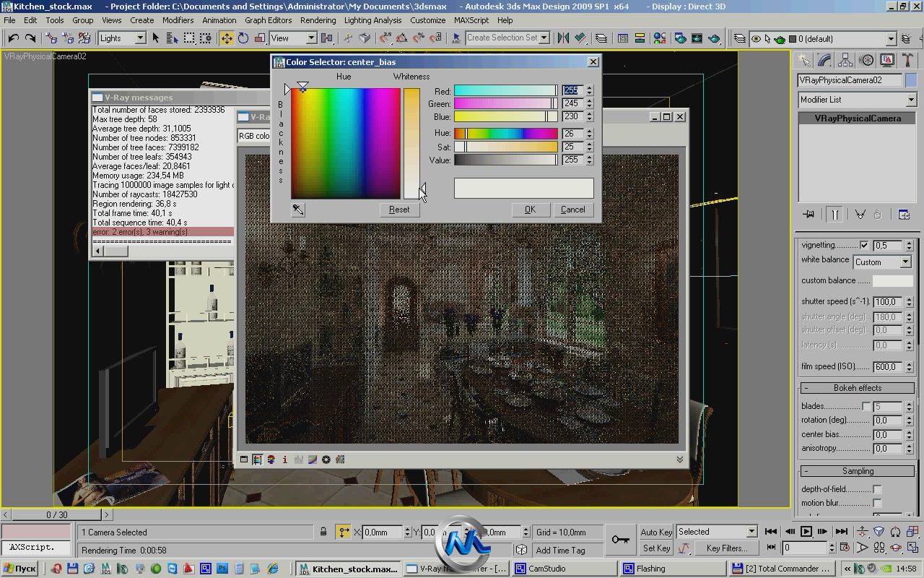Click the Undo arrow in main toolbar
The height and width of the screenshot is (578, 924).
13,38
